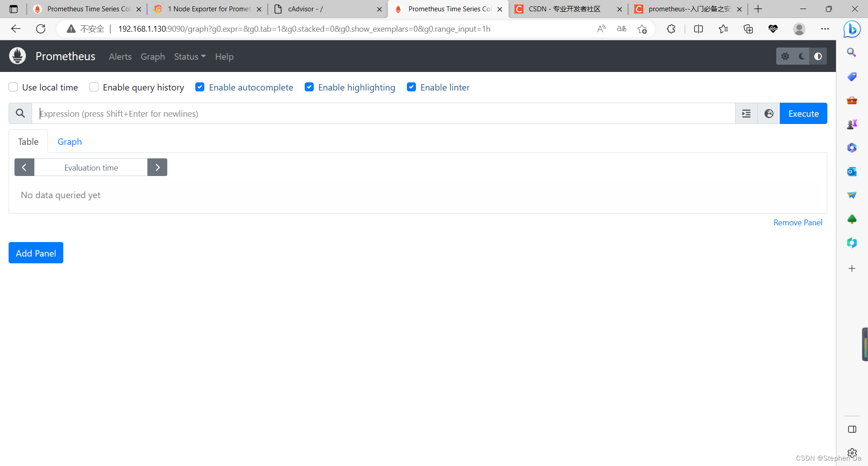Switch to the Node Exporter browser tab

(x=208, y=9)
